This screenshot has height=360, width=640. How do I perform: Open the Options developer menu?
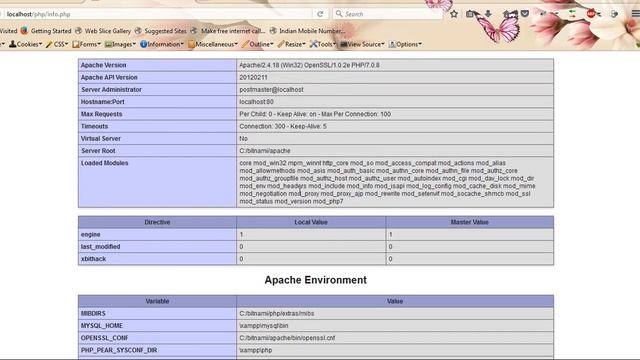(405, 44)
